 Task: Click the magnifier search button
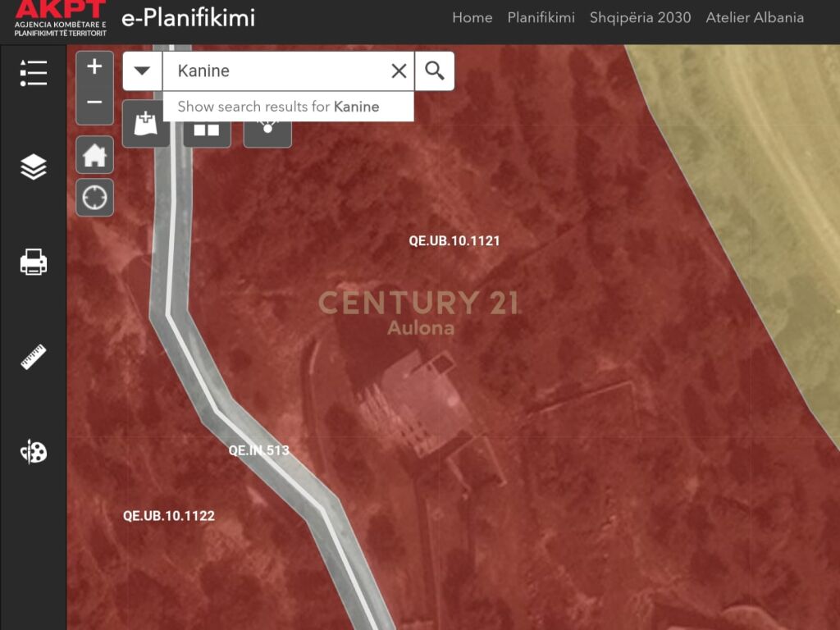pyautogui.click(x=434, y=71)
